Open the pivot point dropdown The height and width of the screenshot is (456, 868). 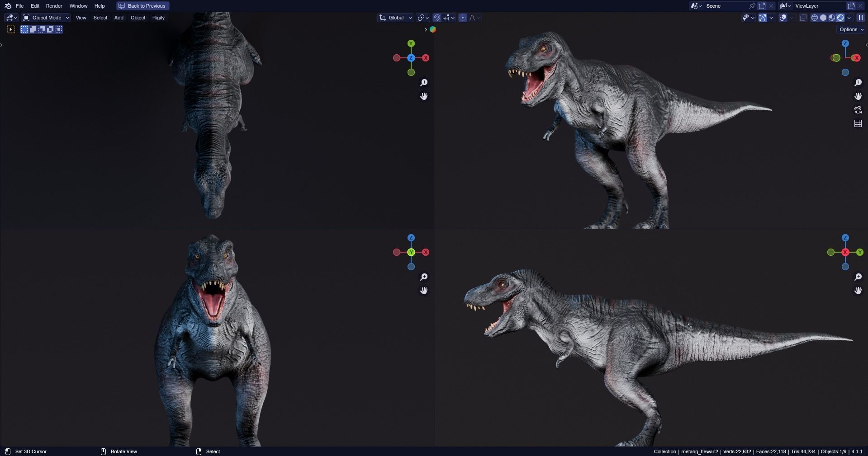(x=423, y=18)
